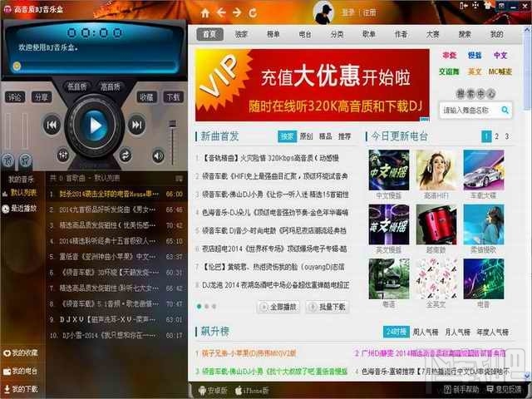Image resolution: width=532 pixels, height=399 pixels.
Task: Click the second round blue icon below the level bars
Action: tap(26, 160)
